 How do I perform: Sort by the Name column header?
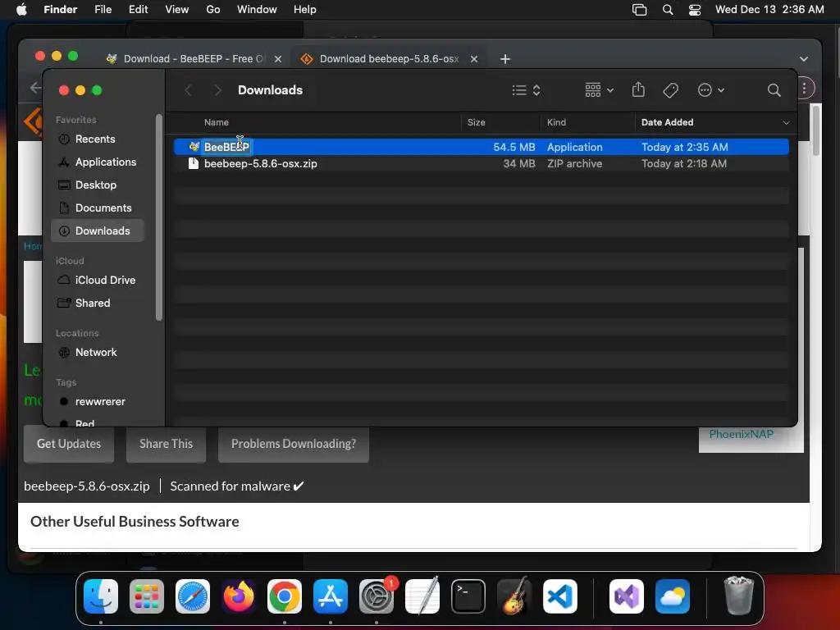(217, 123)
